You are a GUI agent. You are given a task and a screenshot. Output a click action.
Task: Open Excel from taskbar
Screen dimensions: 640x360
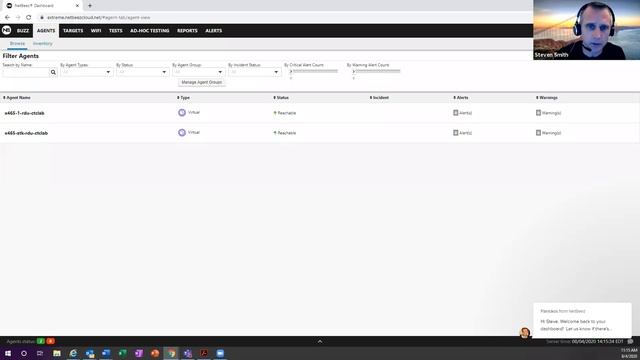(x=122, y=353)
